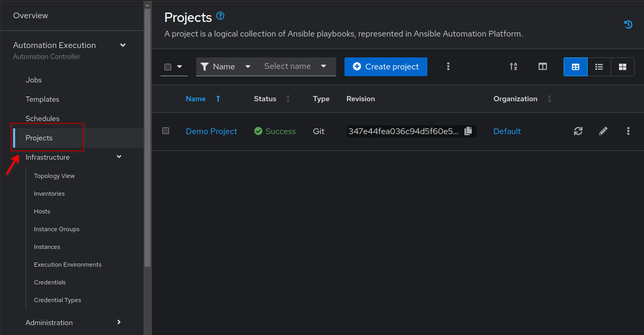Open Topology View

(x=54, y=176)
